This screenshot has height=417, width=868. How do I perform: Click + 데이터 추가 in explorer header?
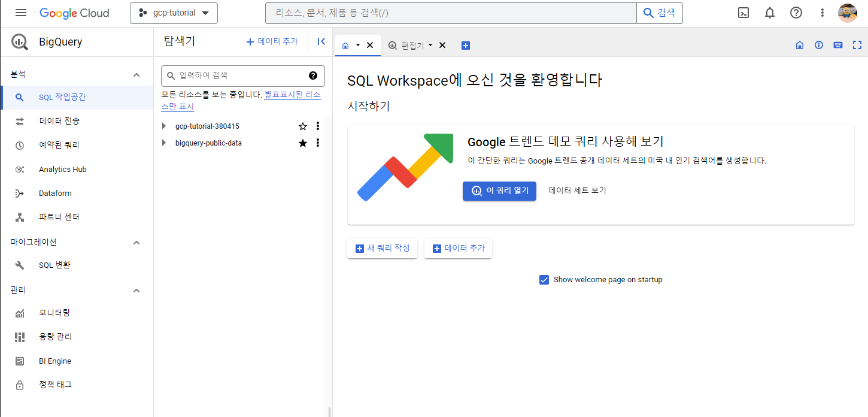[272, 41]
